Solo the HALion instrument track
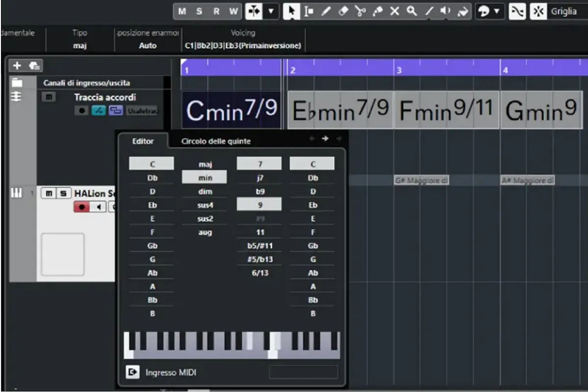588x392 pixels. click(63, 194)
